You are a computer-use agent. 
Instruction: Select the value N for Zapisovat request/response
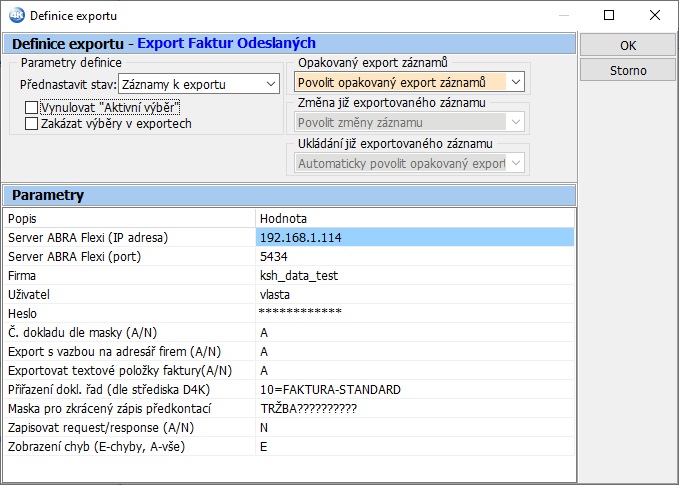tap(415, 427)
